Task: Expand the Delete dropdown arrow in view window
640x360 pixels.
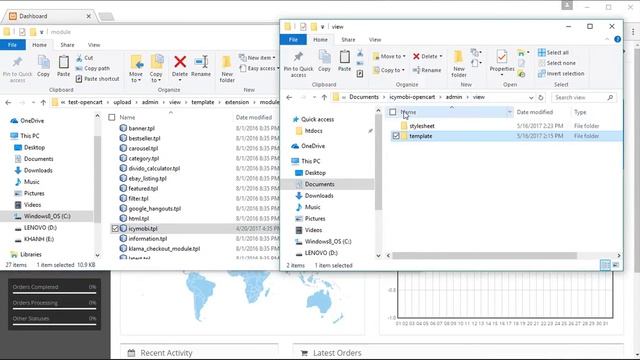Action: click(x=441, y=56)
